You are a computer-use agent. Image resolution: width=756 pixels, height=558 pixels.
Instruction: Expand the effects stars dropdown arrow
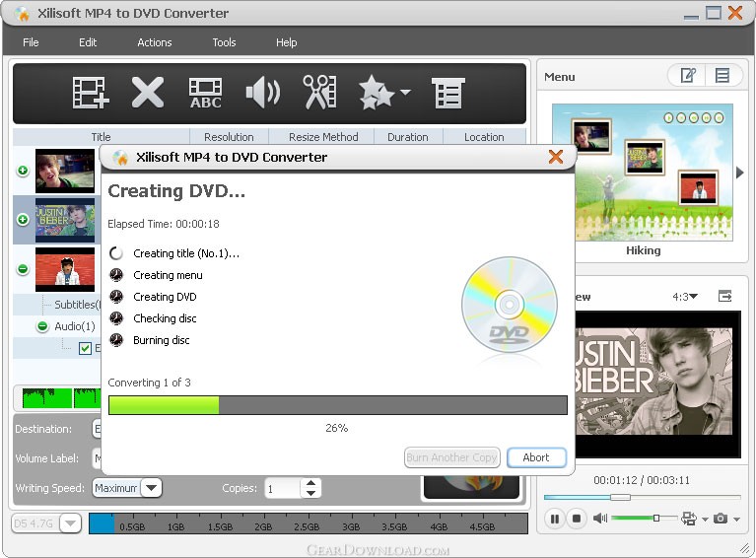[405, 92]
